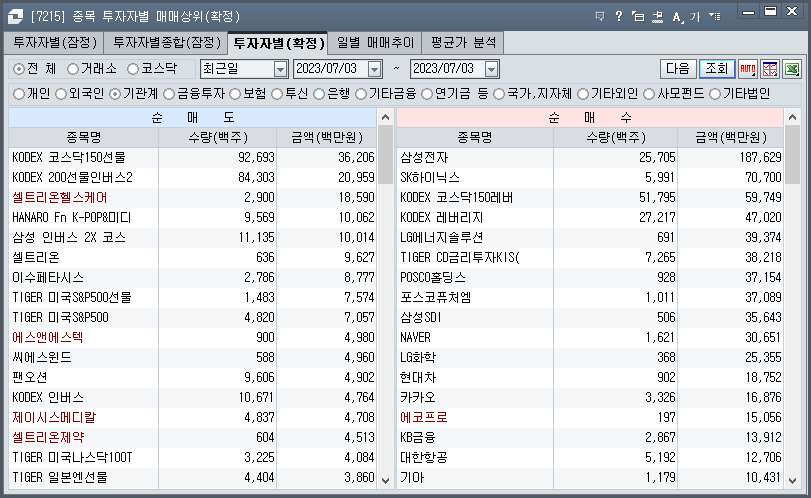Choose the 개인 investor radio button
Screen dimensions: 811x498
click(19, 94)
